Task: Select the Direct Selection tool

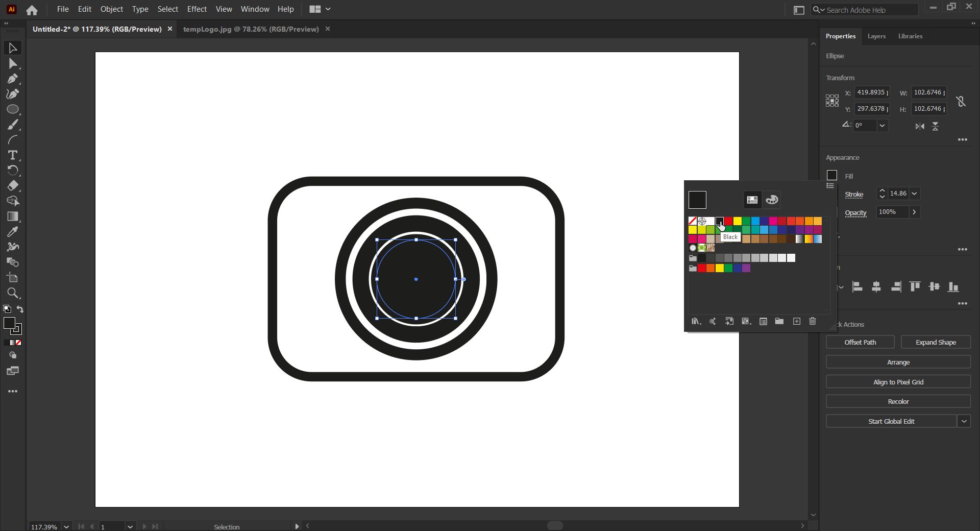Action: [x=13, y=63]
